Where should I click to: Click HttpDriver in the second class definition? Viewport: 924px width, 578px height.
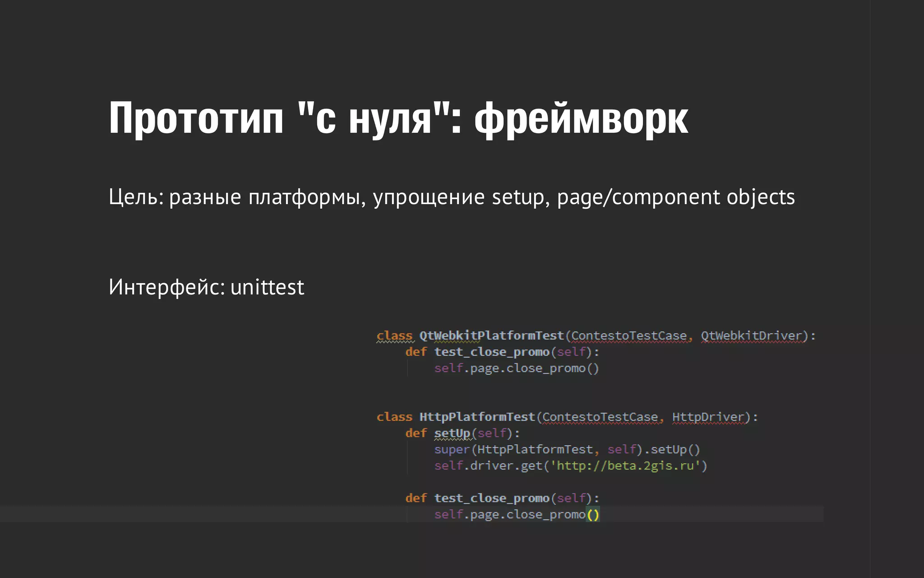(x=708, y=417)
